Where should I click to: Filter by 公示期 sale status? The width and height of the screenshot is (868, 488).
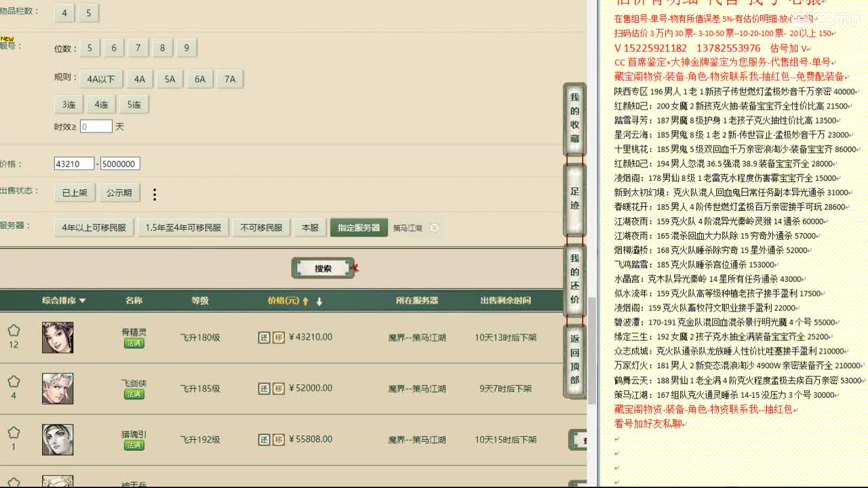click(x=119, y=192)
